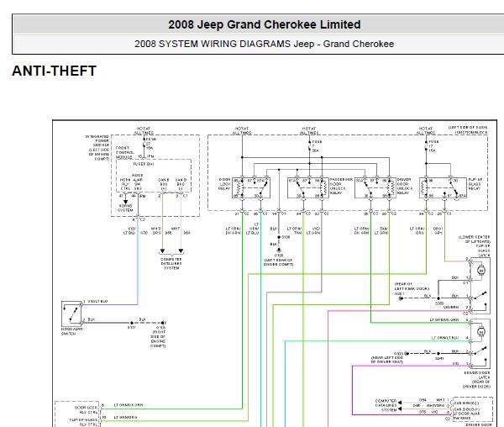
Task: Select the Integrated Power Module label text
Action: pos(97,148)
